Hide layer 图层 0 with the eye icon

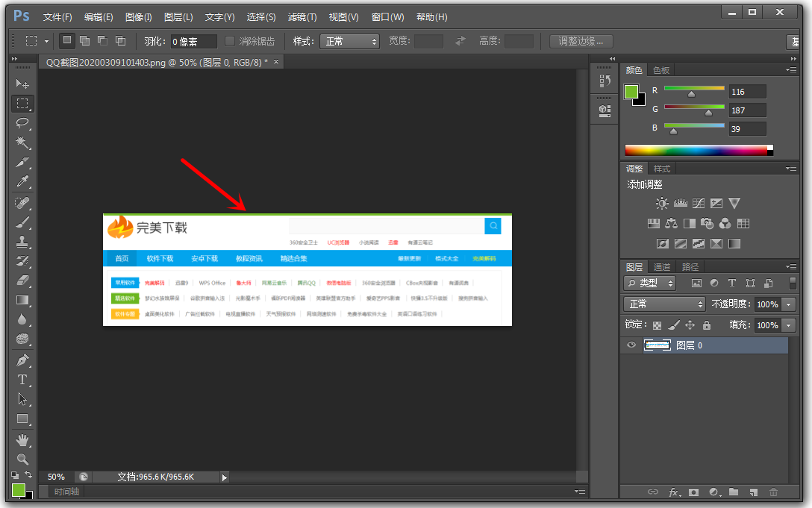click(x=631, y=345)
